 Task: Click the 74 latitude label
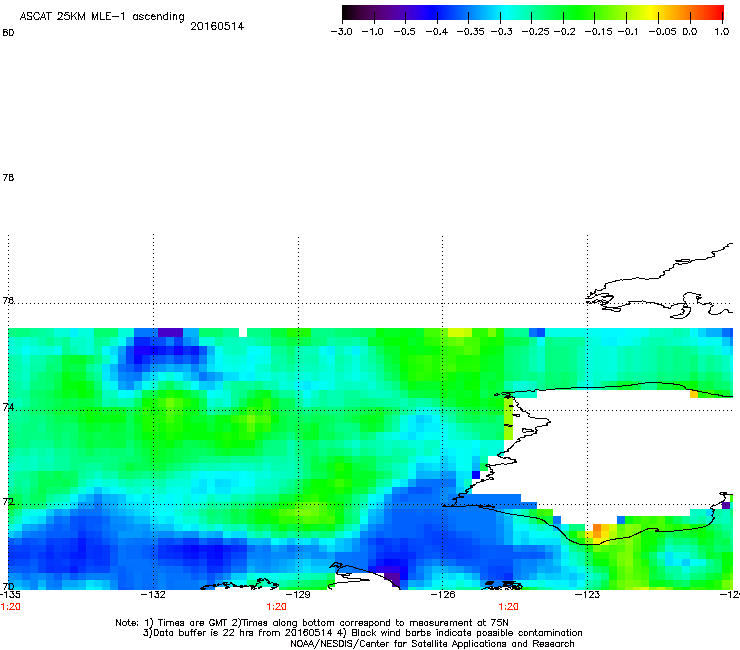tap(8, 407)
